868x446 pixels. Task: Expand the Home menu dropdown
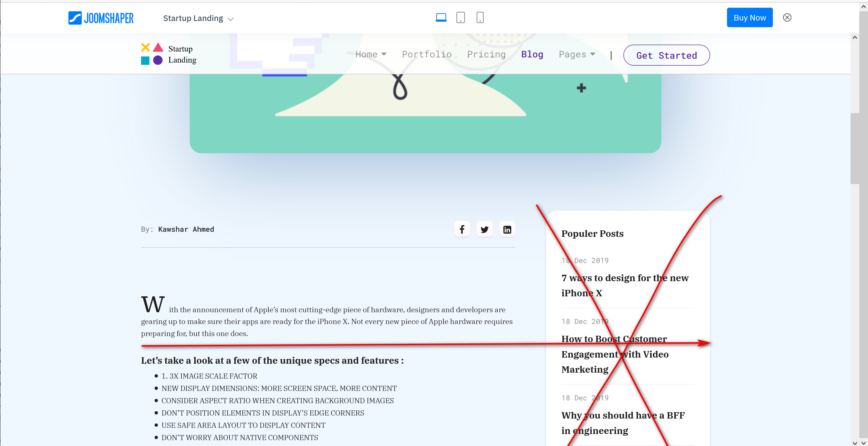pyautogui.click(x=371, y=54)
